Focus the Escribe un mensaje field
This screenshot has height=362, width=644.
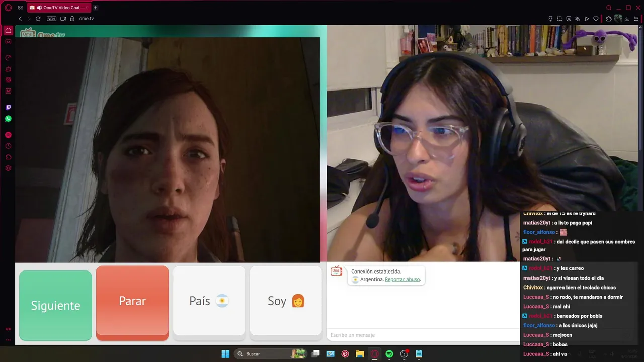pyautogui.click(x=424, y=335)
